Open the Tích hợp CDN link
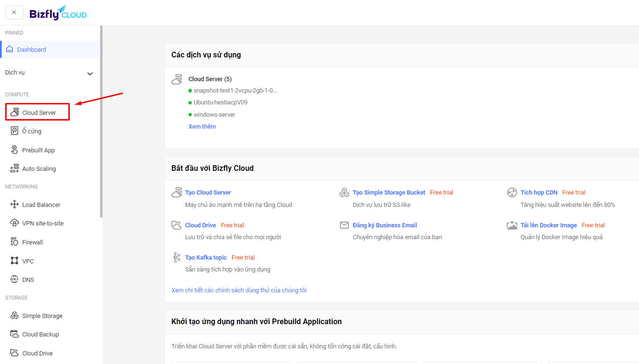This screenshot has height=364, width=639. point(539,192)
